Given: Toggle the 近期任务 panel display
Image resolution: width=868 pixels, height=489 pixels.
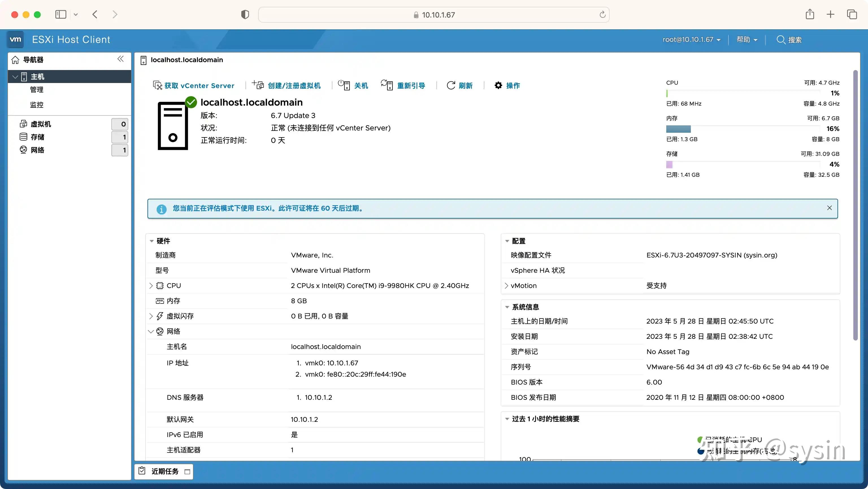Looking at the screenshot, I should coord(188,471).
